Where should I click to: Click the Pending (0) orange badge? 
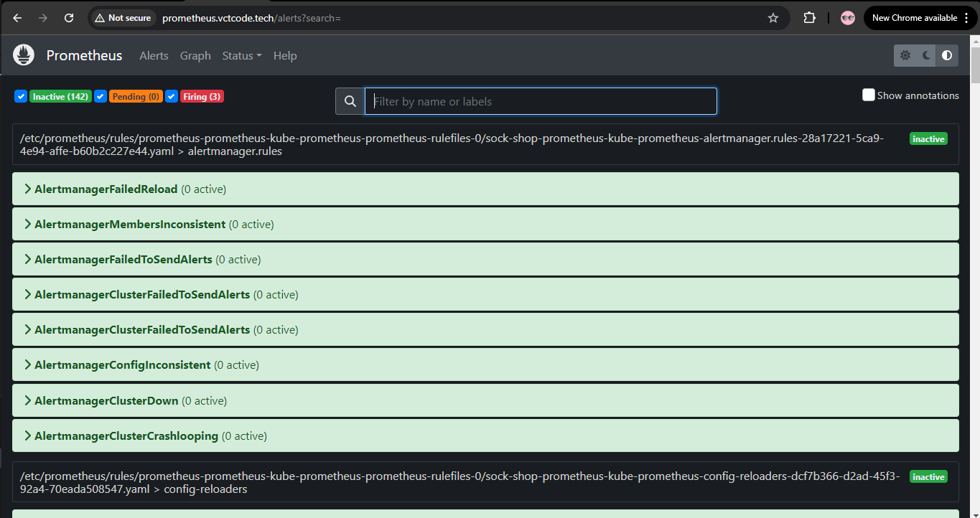point(136,96)
